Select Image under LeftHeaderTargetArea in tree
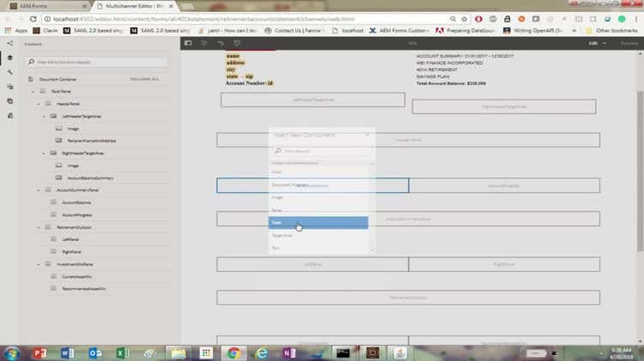Screen dimensions: 644x361 pyautogui.click(x=73, y=129)
